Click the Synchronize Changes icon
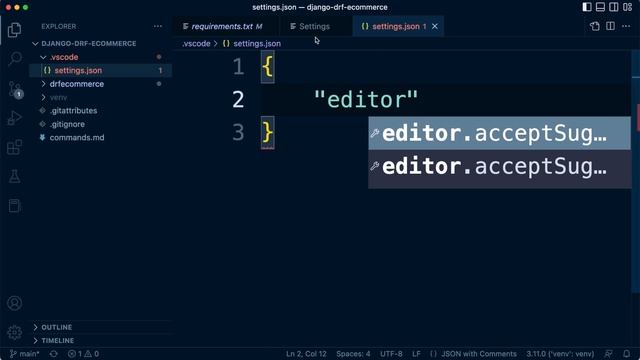The height and width of the screenshot is (360, 640). [x=53, y=354]
